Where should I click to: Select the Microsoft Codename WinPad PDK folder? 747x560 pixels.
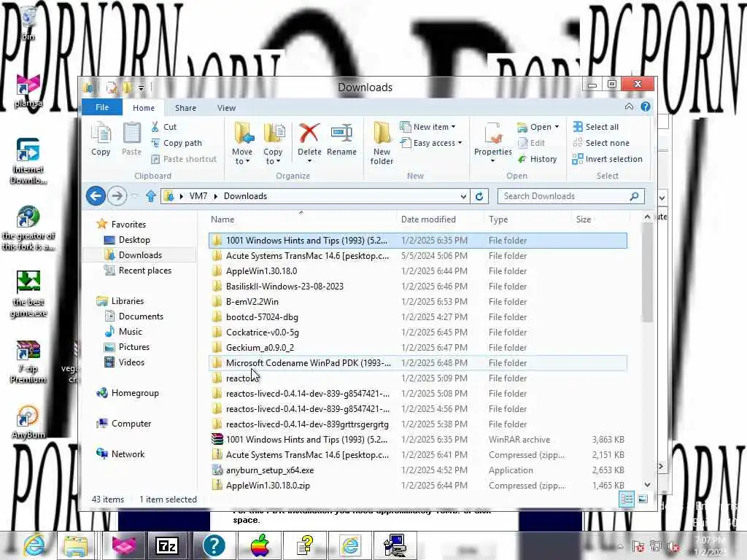418,363
